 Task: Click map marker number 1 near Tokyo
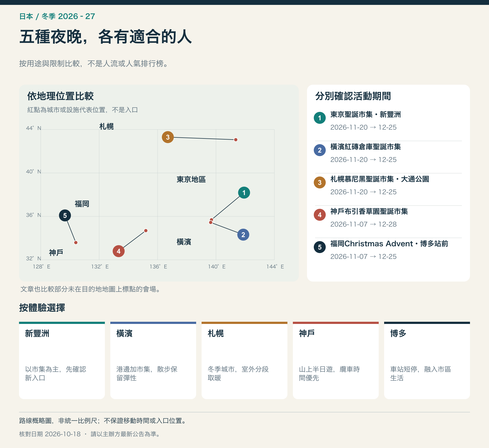244,193
